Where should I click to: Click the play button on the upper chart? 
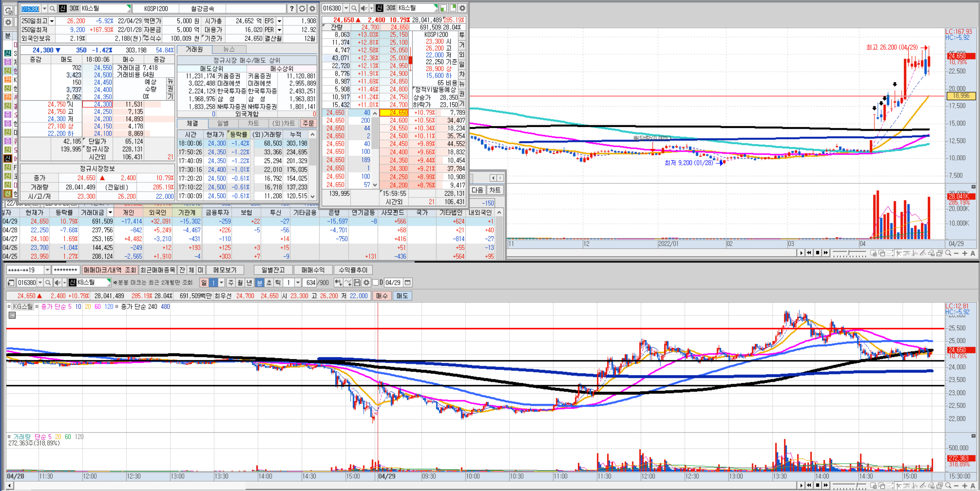click(x=801, y=253)
